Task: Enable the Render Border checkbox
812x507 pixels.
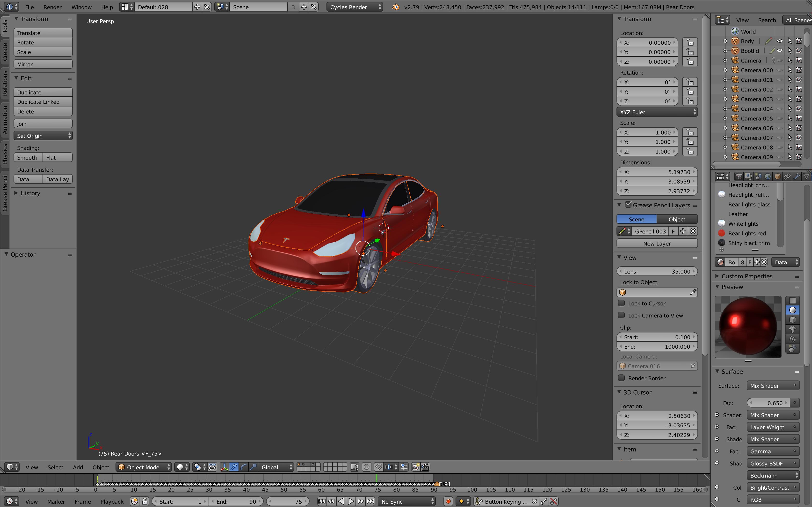Action: point(621,378)
